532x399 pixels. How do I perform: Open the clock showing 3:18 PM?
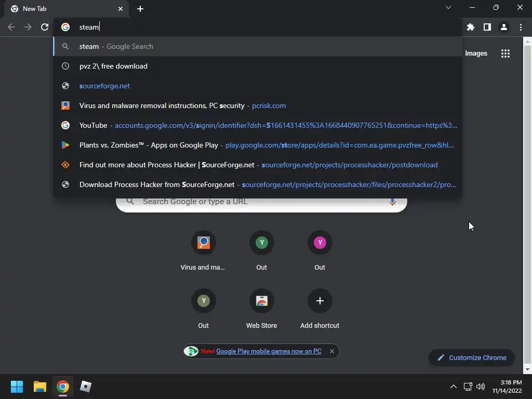pos(507,387)
